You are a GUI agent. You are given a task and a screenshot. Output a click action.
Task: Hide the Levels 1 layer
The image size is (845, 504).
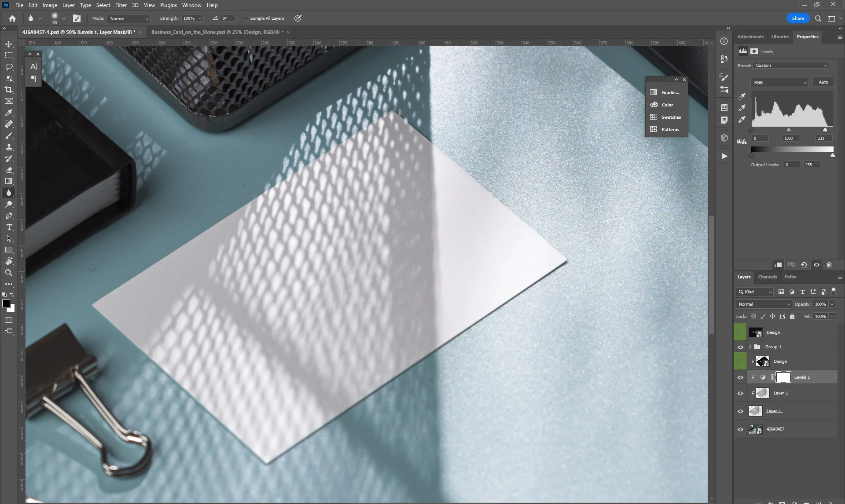(740, 377)
